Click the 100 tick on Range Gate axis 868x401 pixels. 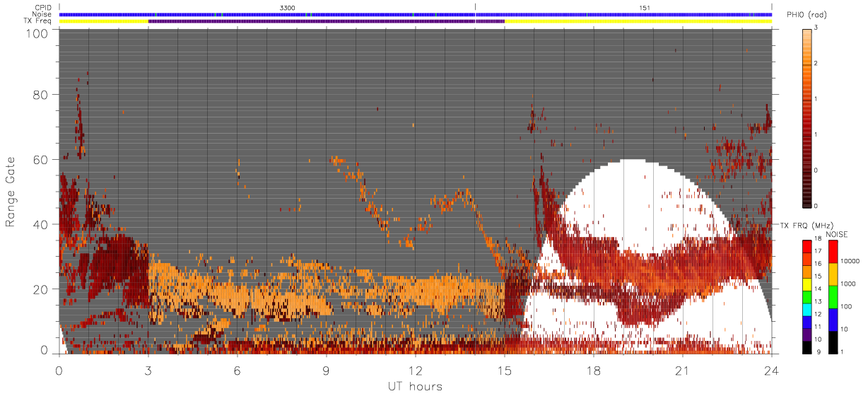coord(37,33)
